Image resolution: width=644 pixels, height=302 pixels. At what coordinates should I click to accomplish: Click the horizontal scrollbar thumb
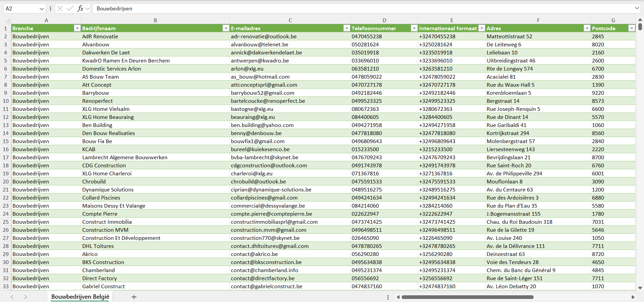pos(467,297)
